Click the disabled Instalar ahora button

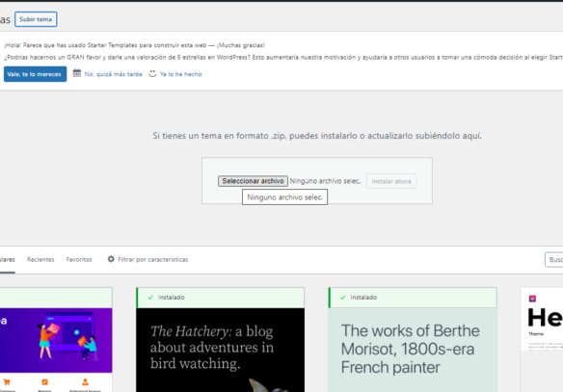(x=391, y=181)
